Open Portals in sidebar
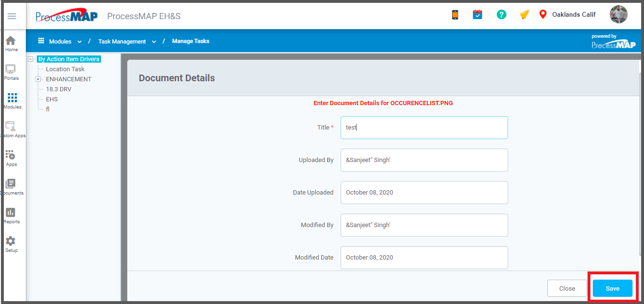The height and width of the screenshot is (304, 644). point(11,73)
